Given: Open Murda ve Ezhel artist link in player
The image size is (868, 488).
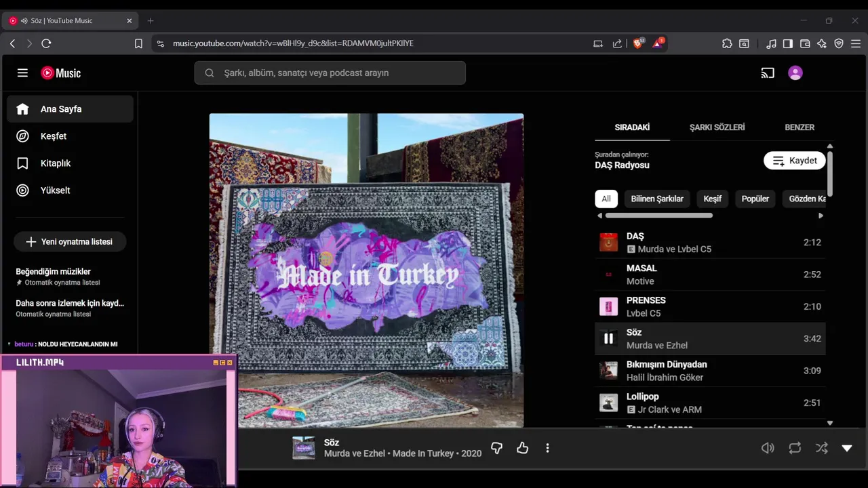Looking at the screenshot, I should pyautogui.click(x=355, y=453).
